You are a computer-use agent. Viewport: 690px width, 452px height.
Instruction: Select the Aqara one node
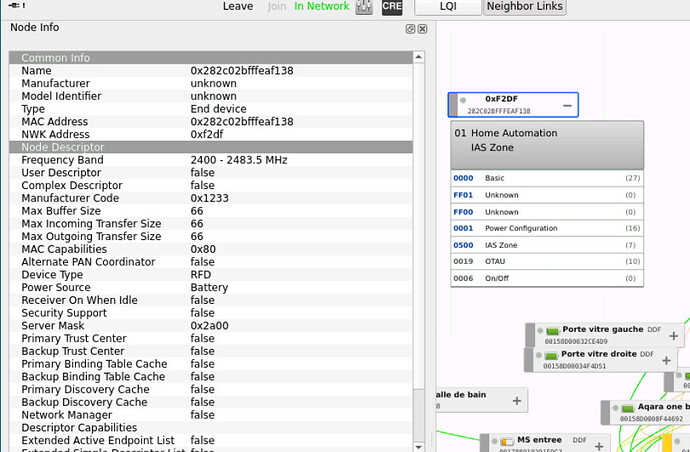click(646, 412)
